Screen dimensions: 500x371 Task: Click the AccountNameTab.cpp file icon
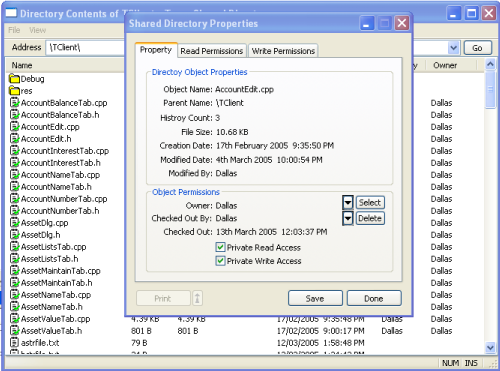15,175
